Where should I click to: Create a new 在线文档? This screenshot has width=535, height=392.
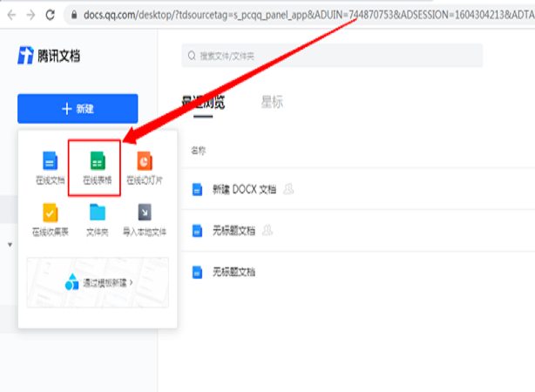(x=51, y=168)
